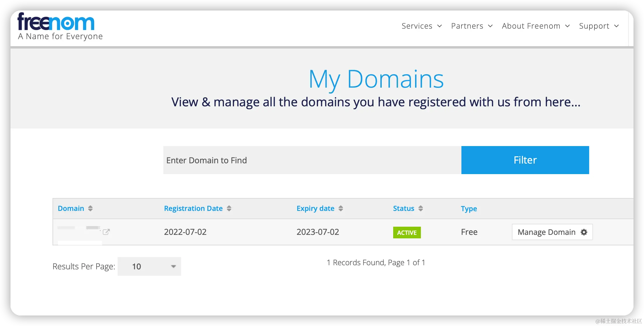Expand the About Freenom dropdown

[x=531, y=26]
